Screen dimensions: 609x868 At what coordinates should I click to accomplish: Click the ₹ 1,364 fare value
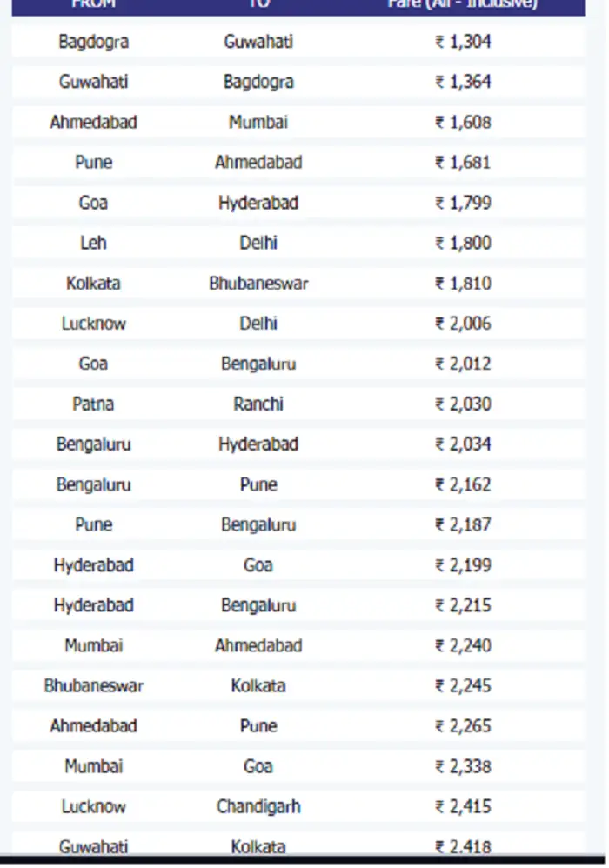tap(463, 82)
